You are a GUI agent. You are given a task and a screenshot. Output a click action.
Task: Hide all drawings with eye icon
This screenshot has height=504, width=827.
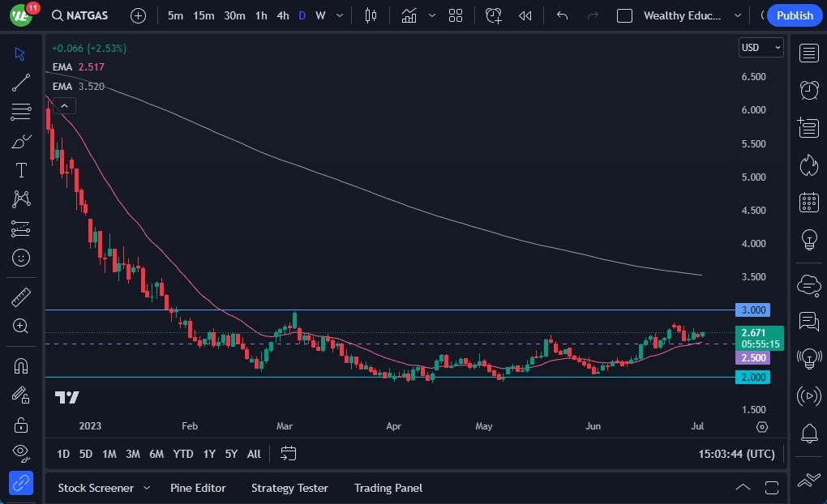20,452
